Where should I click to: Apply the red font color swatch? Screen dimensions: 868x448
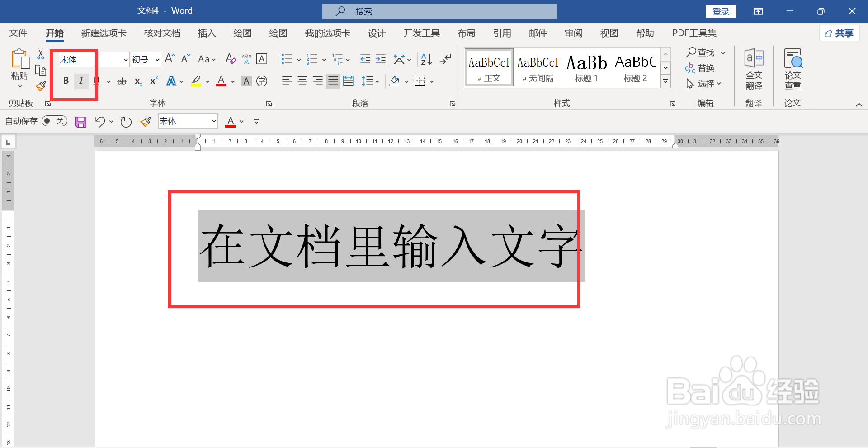[x=221, y=81]
